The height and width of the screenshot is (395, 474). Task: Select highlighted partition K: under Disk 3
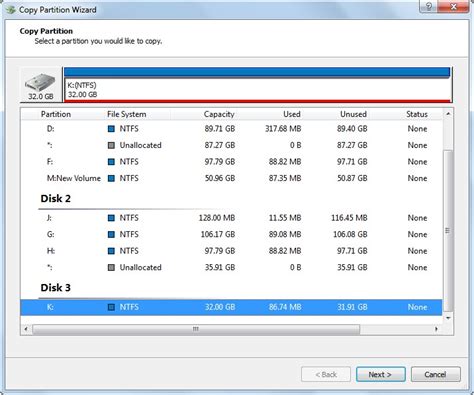click(x=232, y=307)
